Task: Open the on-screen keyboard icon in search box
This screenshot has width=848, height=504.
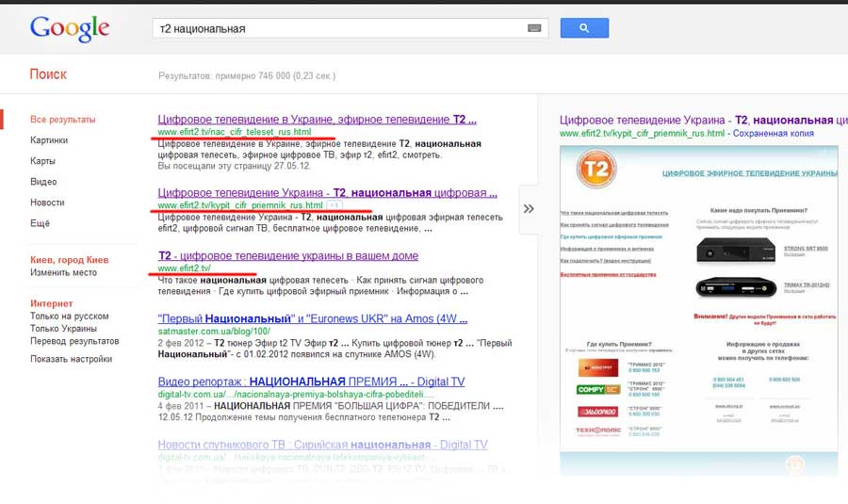Action: click(x=534, y=28)
